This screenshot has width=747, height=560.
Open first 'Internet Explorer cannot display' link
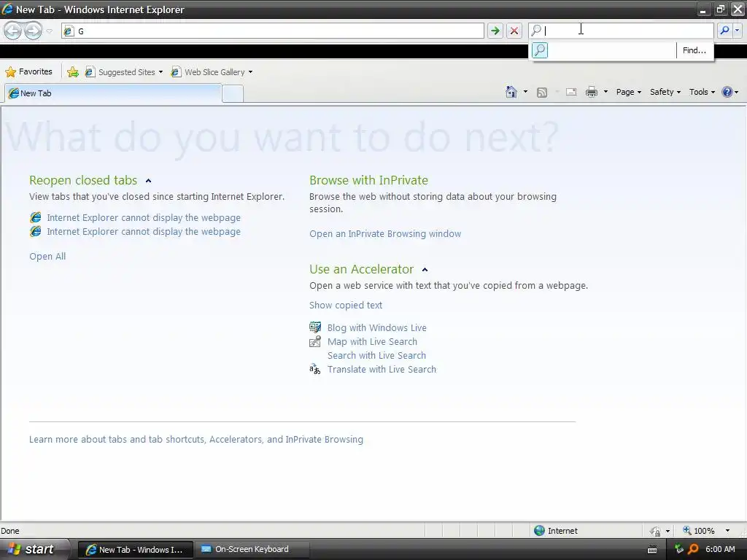tap(144, 217)
